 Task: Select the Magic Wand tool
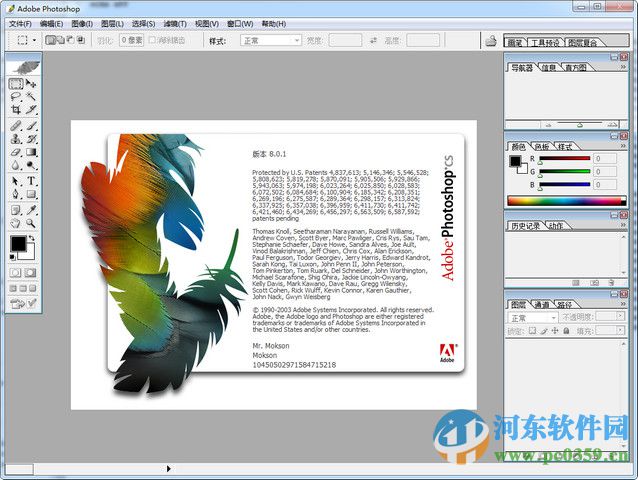(x=31, y=96)
